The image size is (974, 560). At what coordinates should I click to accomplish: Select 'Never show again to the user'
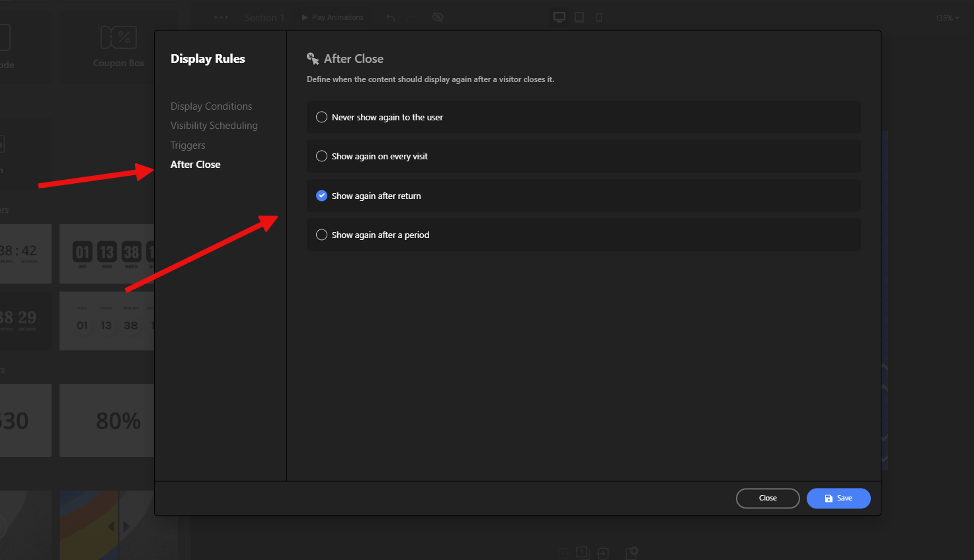(x=321, y=117)
